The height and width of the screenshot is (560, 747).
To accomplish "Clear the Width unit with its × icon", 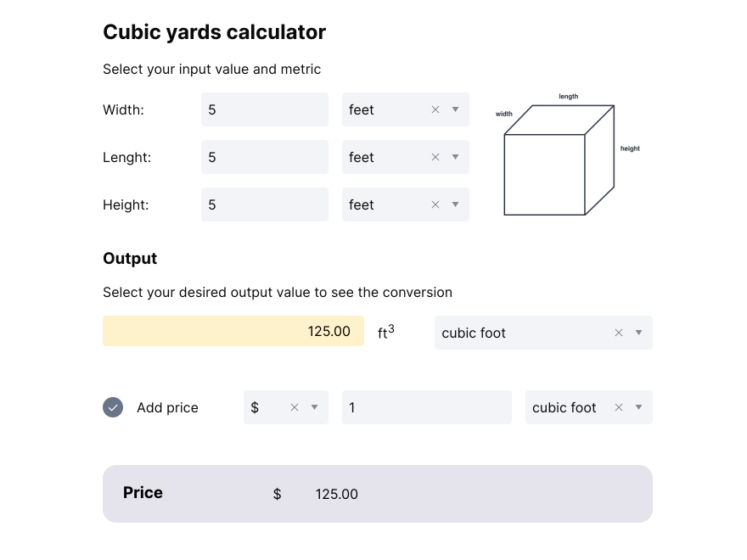I will click(x=435, y=109).
